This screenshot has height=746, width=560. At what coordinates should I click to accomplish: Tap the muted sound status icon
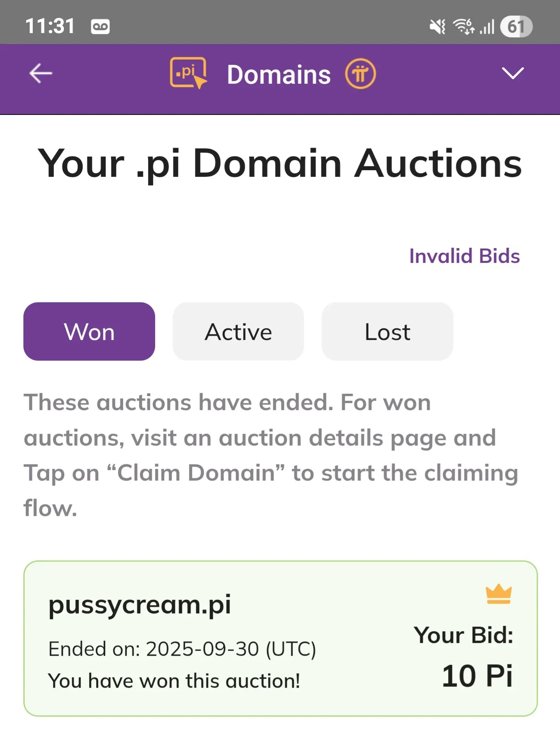437,27
